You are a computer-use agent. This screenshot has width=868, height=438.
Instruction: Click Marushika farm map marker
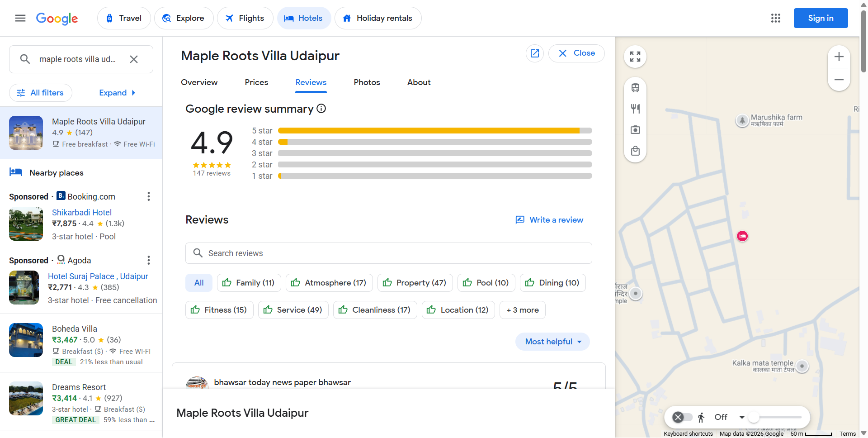click(x=742, y=120)
